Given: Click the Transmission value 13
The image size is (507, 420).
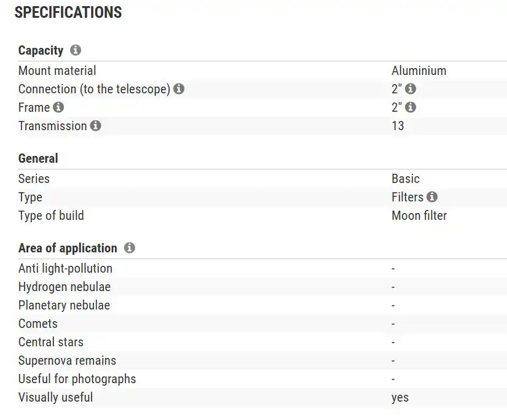Looking at the screenshot, I should [398, 126].
